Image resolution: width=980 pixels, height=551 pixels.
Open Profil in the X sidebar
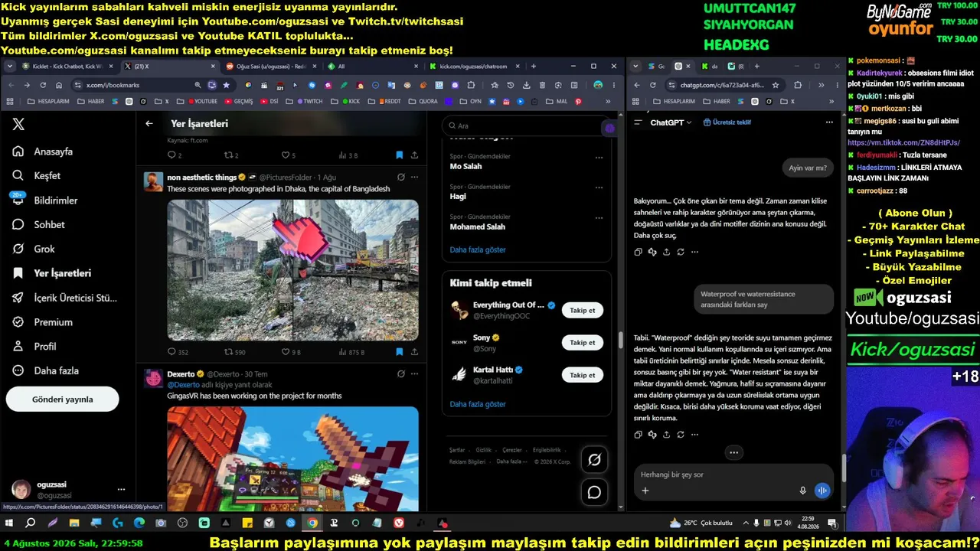click(34, 347)
